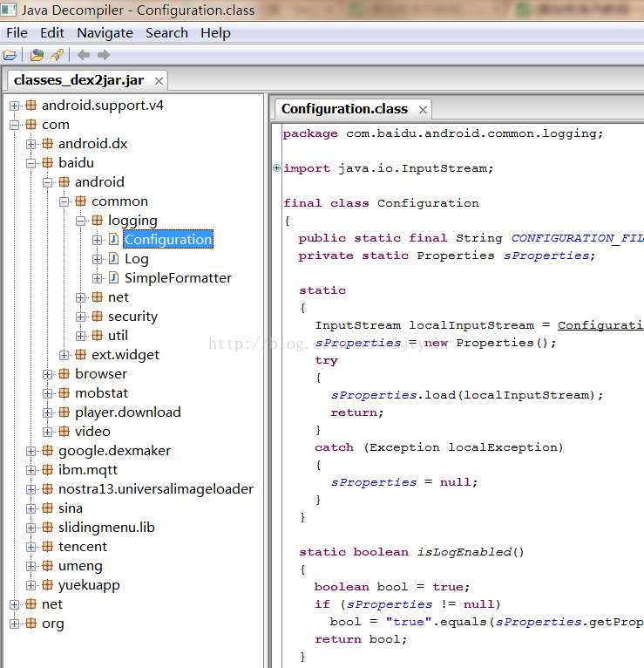Expand the Log class node
The width and height of the screenshot is (644, 668).
pos(97,259)
